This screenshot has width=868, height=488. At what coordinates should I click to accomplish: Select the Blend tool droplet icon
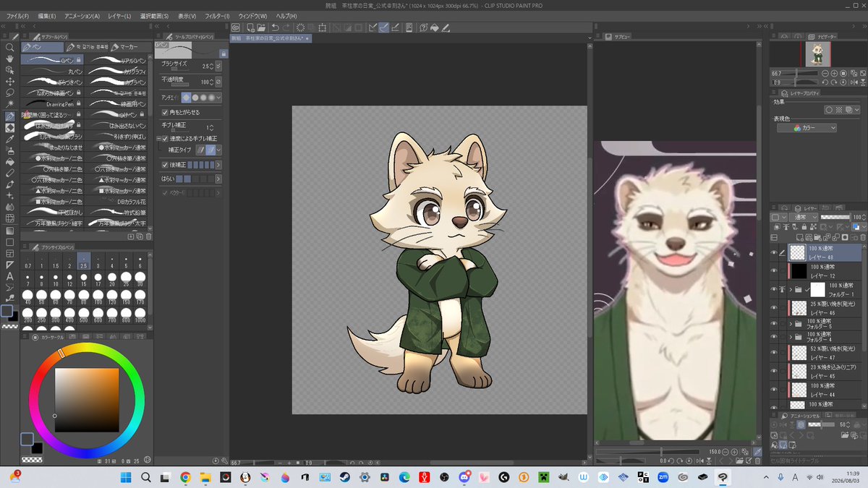coord(10,207)
